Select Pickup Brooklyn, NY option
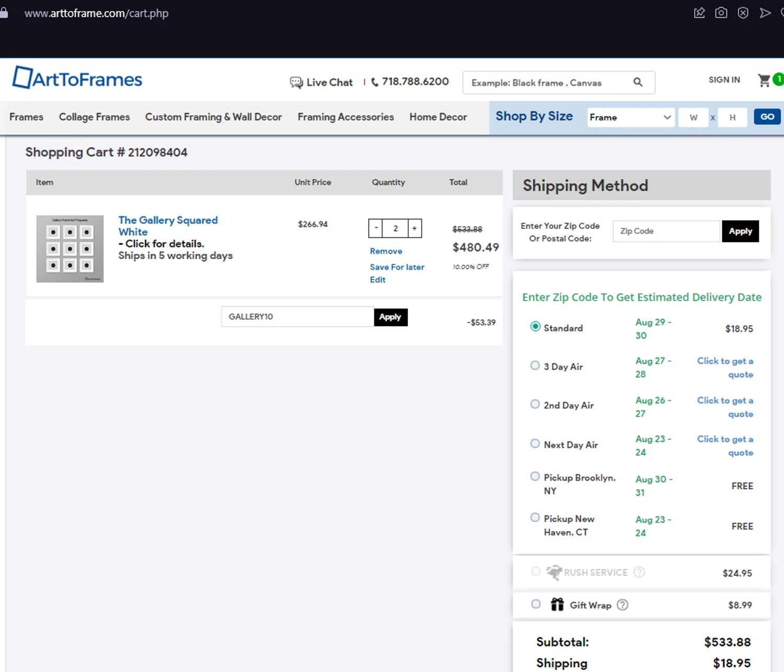This screenshot has width=784, height=672. (535, 476)
